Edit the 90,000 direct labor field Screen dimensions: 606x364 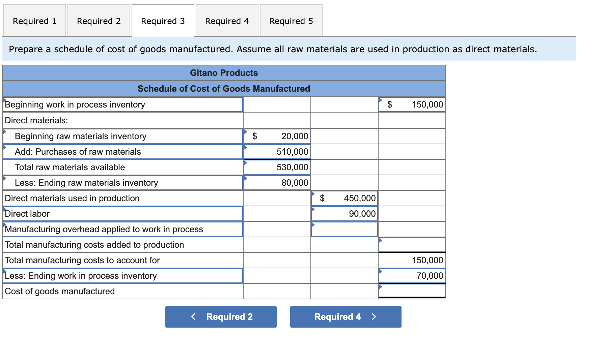[344, 214]
